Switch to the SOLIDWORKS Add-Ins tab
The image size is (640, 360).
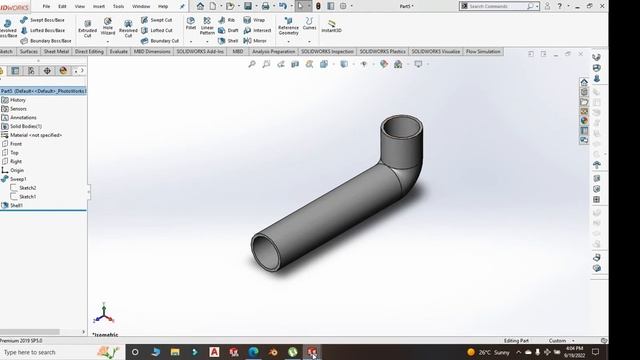coord(200,51)
